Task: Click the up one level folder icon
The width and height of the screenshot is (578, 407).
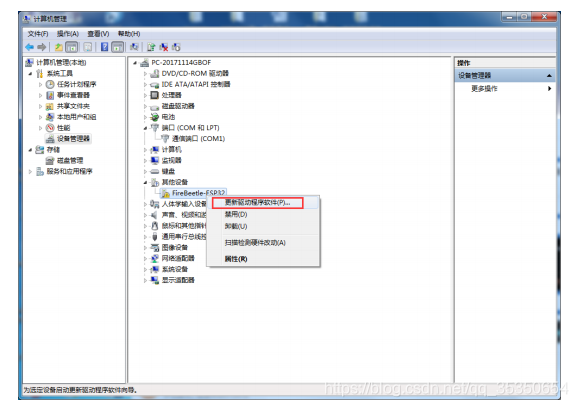Action: [x=59, y=47]
